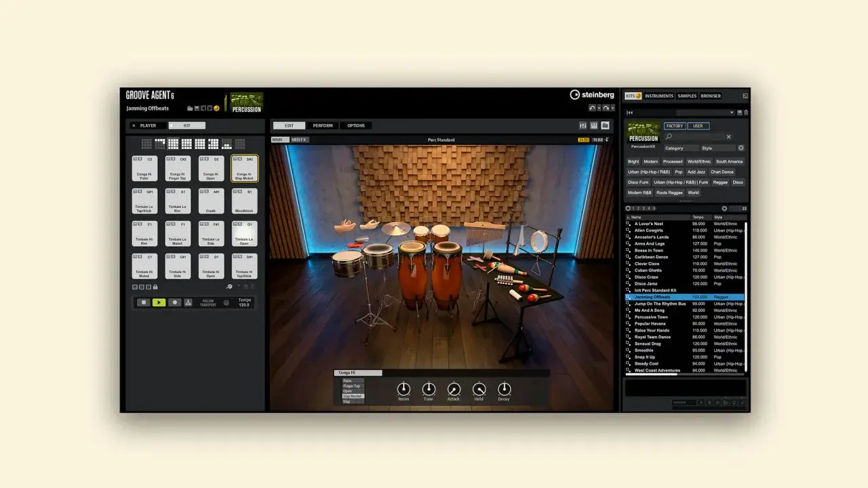This screenshot has width=868, height=488.
Task: Click the save kit disk icon
Action: [x=197, y=108]
